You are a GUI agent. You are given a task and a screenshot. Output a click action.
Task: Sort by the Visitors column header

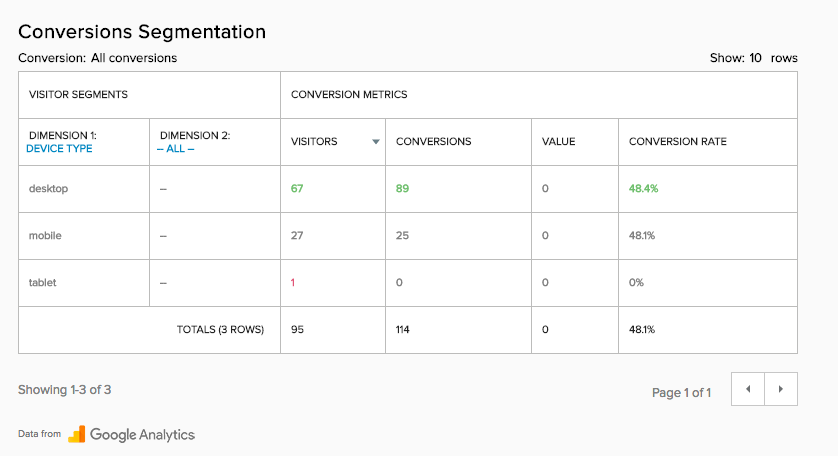[x=314, y=142]
